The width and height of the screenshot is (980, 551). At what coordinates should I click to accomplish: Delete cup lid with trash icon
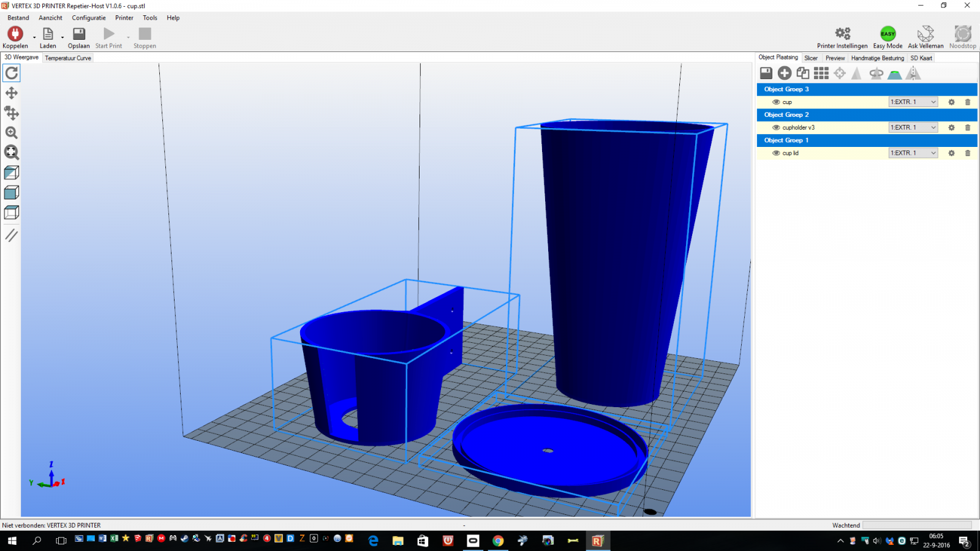point(968,153)
